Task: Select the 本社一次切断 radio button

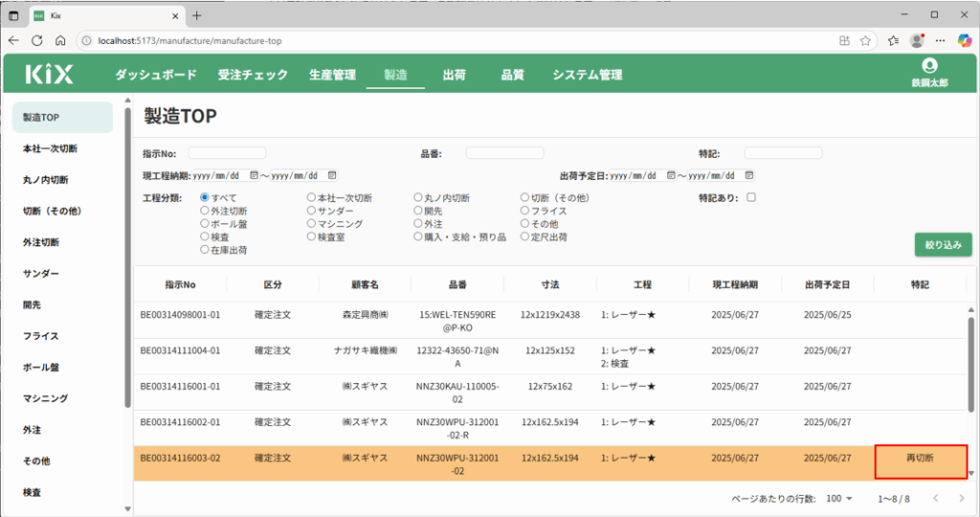Action: (x=311, y=197)
